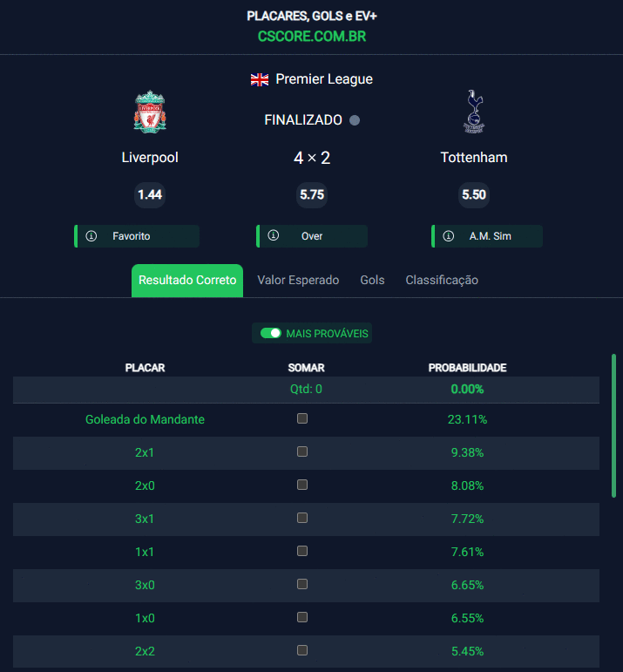Viewport: 623px width, 672px height.
Task: Tick the checkbox for score 2x1
Action: [x=302, y=451]
